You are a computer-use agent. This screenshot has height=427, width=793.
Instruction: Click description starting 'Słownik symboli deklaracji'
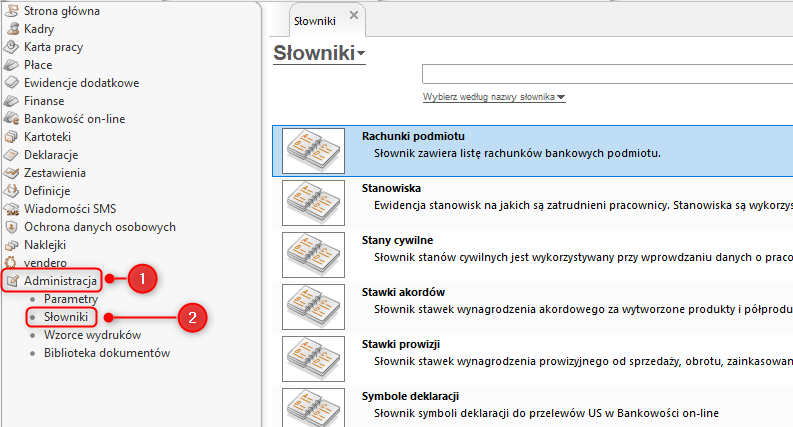coord(546,413)
